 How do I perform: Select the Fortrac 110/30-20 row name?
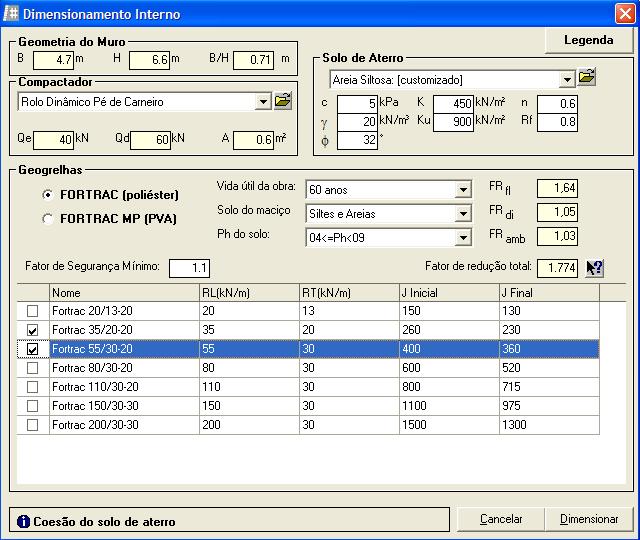(x=95, y=387)
